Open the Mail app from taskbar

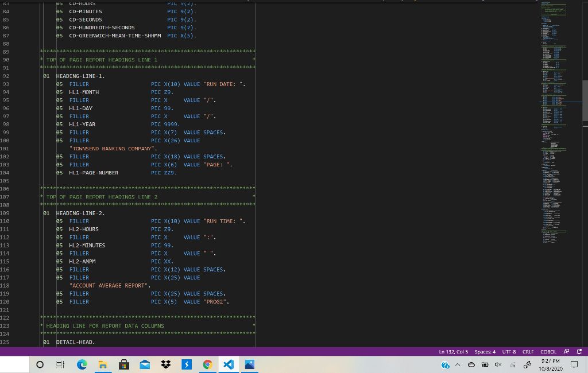coord(145,364)
